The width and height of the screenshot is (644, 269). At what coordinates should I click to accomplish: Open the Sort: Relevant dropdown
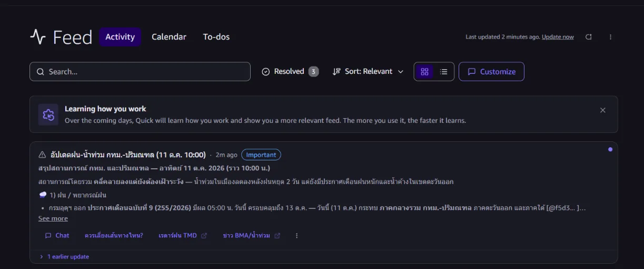pyautogui.click(x=368, y=72)
